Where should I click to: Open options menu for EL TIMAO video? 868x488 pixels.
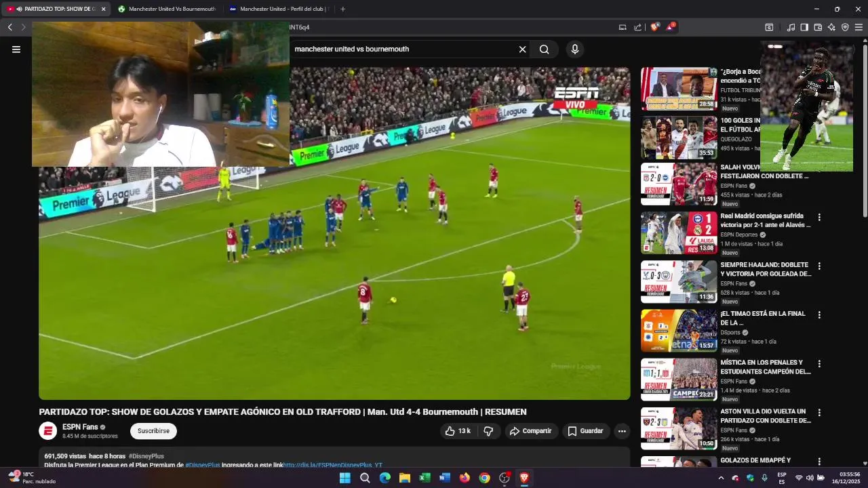coord(819,315)
